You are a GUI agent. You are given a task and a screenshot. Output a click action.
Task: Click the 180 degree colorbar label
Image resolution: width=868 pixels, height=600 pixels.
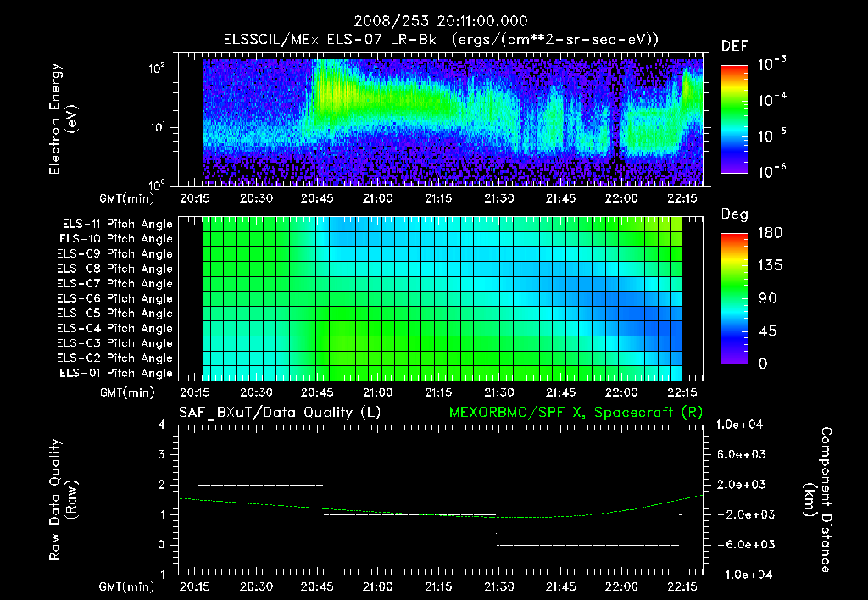[x=771, y=233]
